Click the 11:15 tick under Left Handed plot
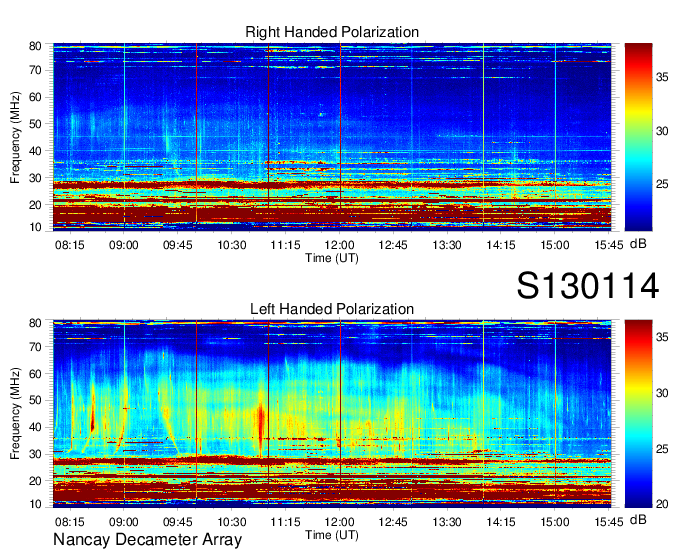Screen dimensions: 680x552 (x=285, y=521)
